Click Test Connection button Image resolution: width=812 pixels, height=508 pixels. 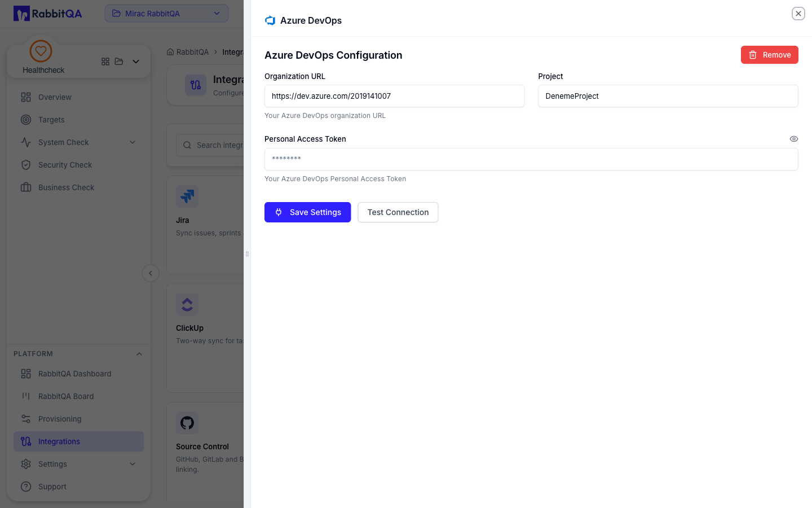[398, 212]
